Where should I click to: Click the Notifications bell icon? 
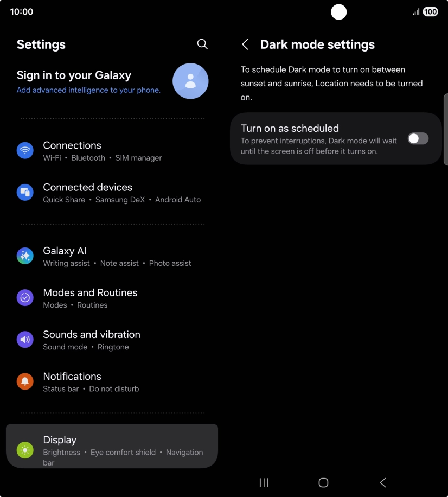pos(25,381)
